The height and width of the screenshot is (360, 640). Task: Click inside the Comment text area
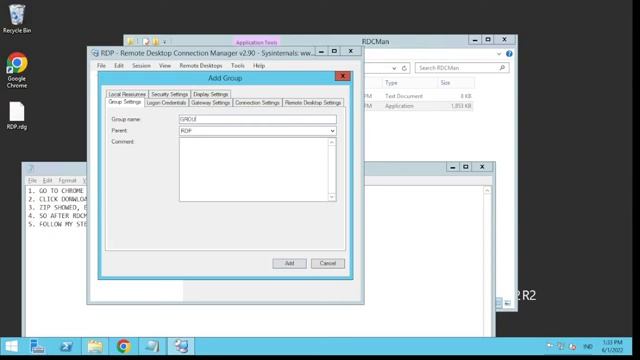pyautogui.click(x=253, y=169)
